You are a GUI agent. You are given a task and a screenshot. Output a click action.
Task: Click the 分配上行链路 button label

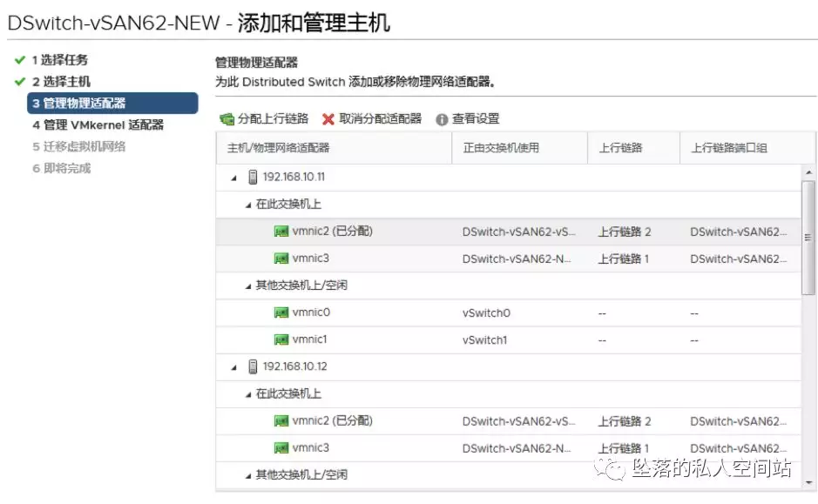tap(273, 119)
